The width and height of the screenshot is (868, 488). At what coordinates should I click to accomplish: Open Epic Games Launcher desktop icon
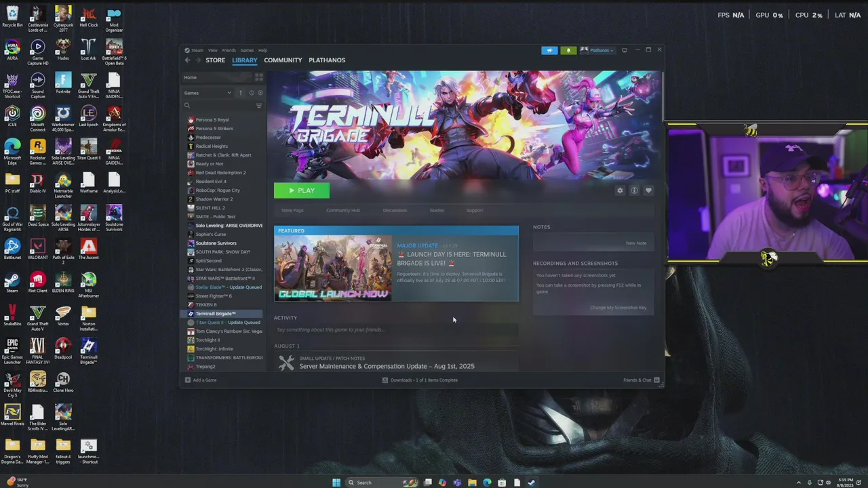(12, 352)
